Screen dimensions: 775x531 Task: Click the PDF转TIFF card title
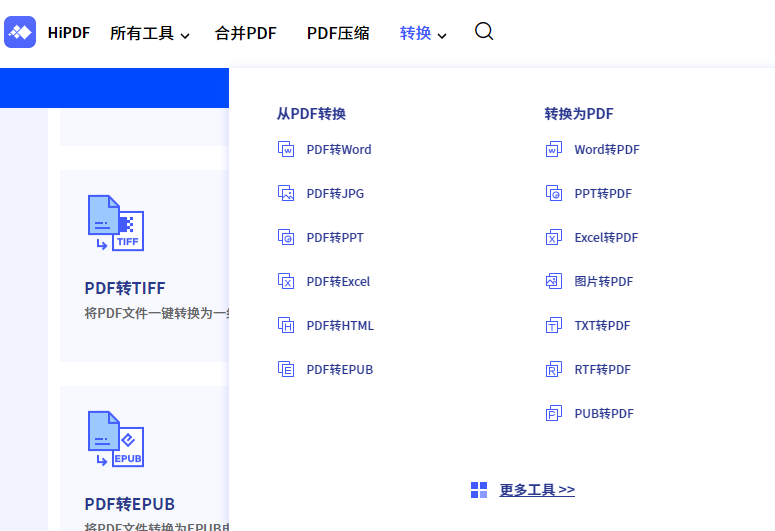[x=125, y=288]
